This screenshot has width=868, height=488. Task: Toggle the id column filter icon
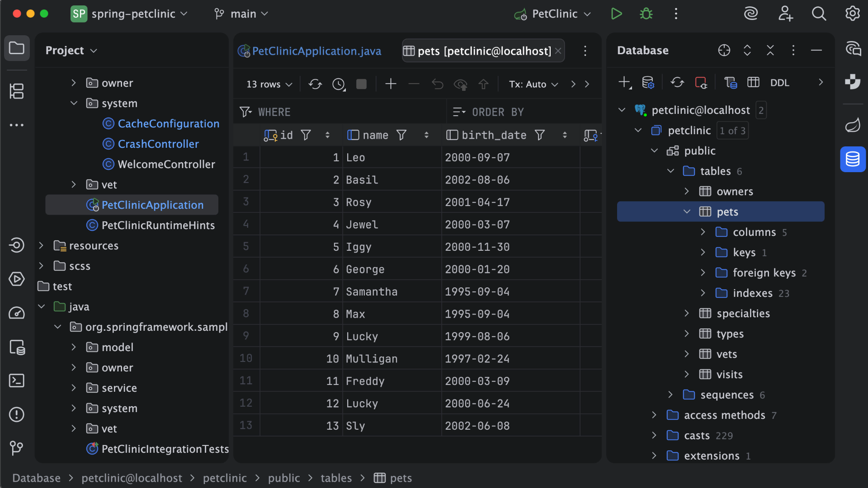[x=306, y=135]
